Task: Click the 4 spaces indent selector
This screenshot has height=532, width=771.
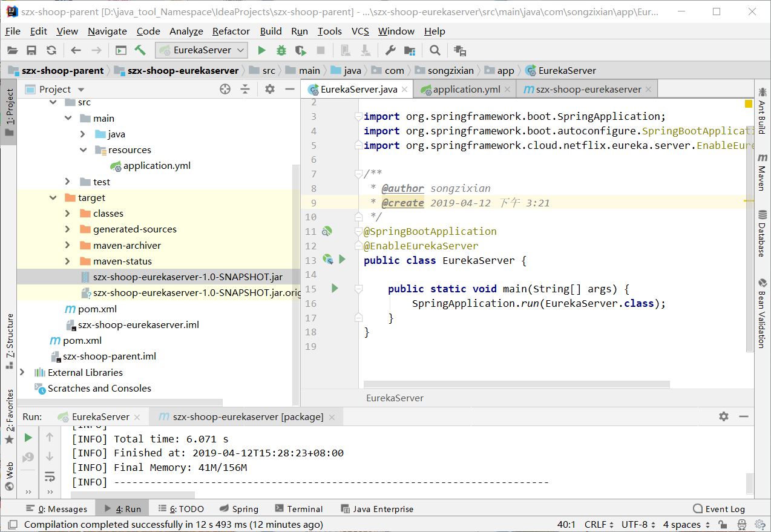Action: point(686,525)
